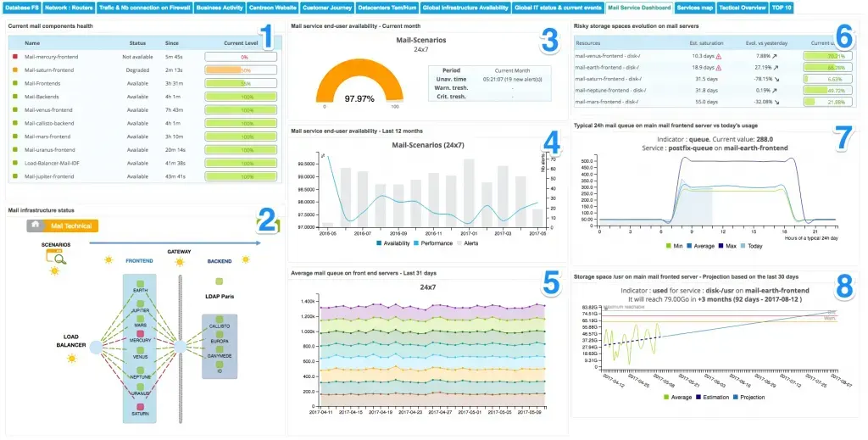Click the sun icon under GATEWAY label

(x=180, y=262)
